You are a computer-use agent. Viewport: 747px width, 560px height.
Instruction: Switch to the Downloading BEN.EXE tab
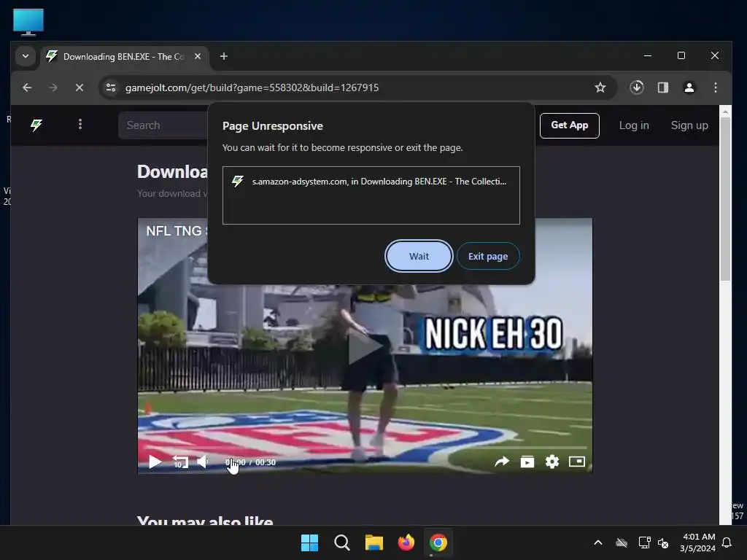click(124, 57)
